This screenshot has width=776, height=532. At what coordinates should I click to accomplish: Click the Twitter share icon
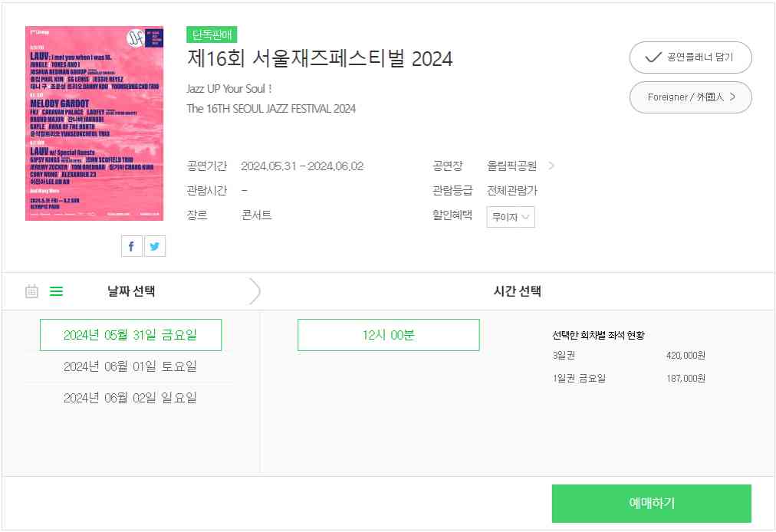154,245
